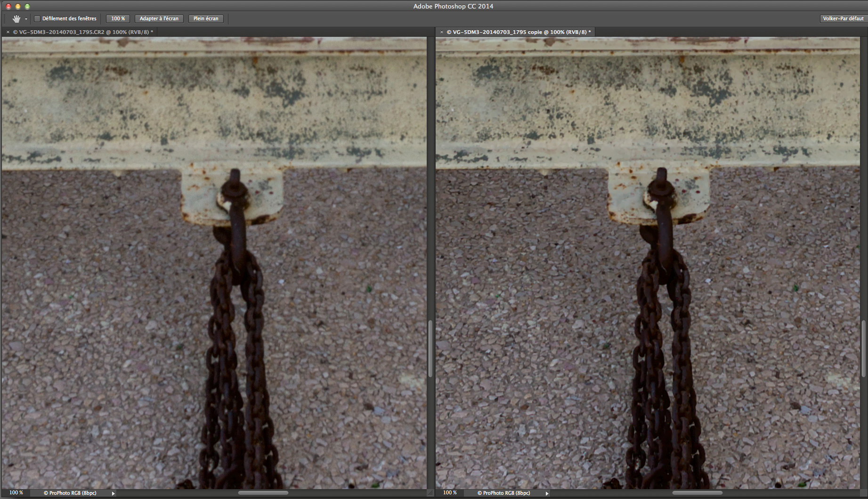Click the green macOS zoom window button
Screen dimensions: 868x499
click(x=27, y=6)
